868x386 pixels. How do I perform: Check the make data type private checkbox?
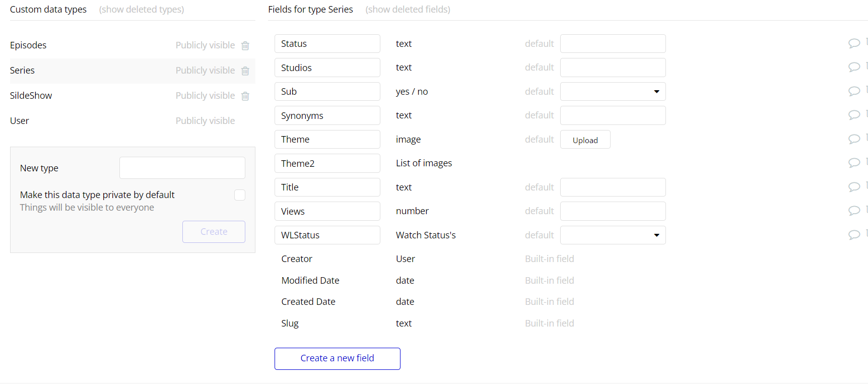coord(240,195)
